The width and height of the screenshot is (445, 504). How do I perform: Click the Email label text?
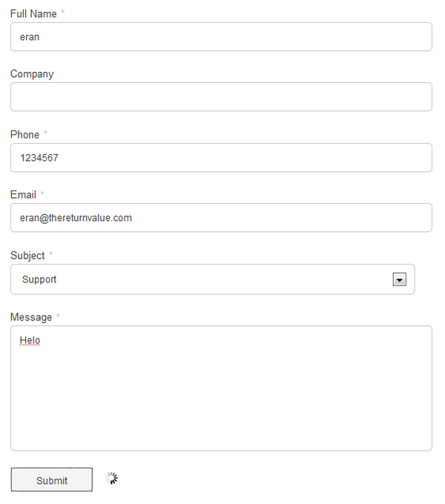(23, 195)
